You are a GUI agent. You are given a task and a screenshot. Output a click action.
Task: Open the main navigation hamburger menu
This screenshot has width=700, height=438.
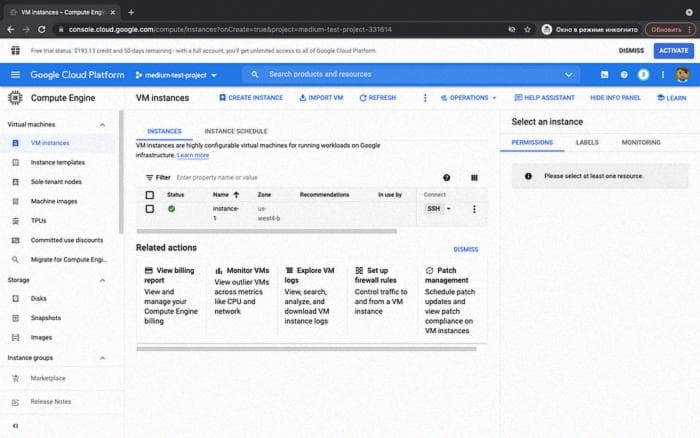coord(15,75)
